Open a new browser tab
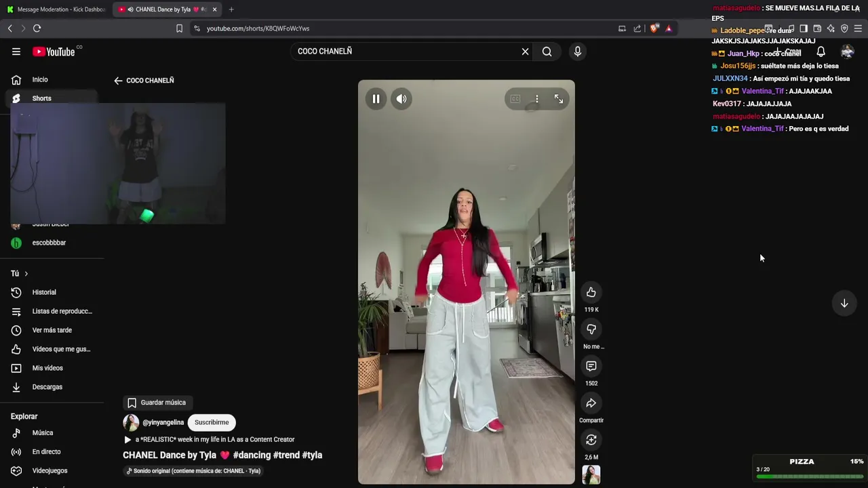Image resolution: width=868 pixels, height=488 pixels. pos(231,9)
